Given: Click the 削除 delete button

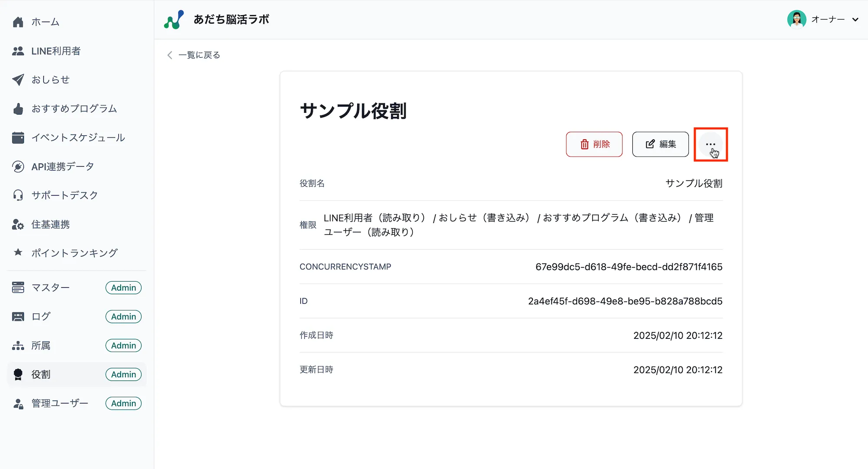Looking at the screenshot, I should coord(594,144).
